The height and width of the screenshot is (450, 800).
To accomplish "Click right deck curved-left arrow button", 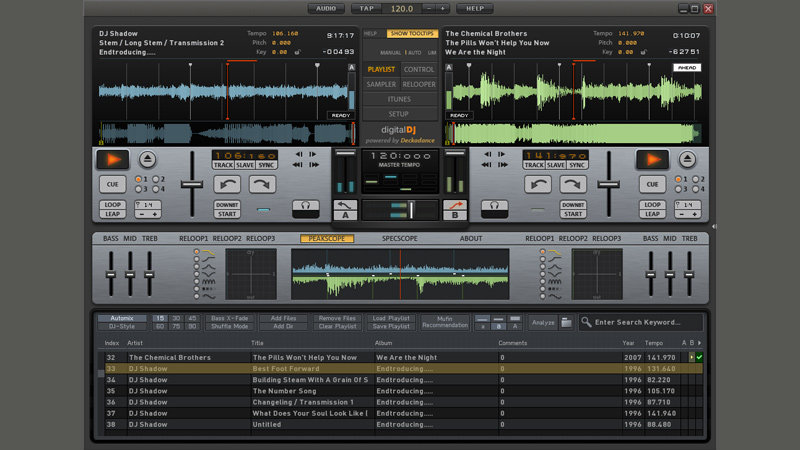I will coord(538,184).
